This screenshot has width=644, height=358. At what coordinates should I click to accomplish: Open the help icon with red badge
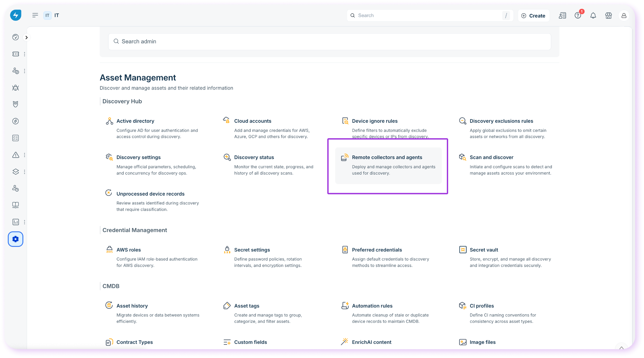(x=578, y=15)
